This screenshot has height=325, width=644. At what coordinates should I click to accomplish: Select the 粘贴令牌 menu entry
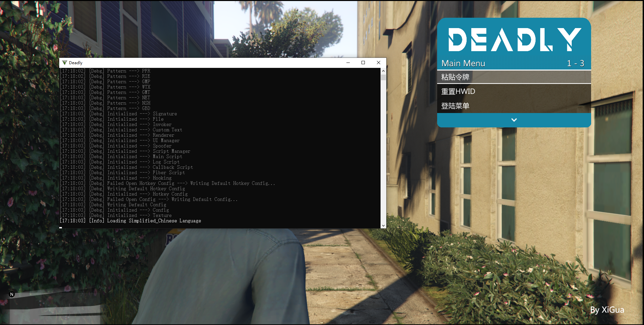pos(514,77)
